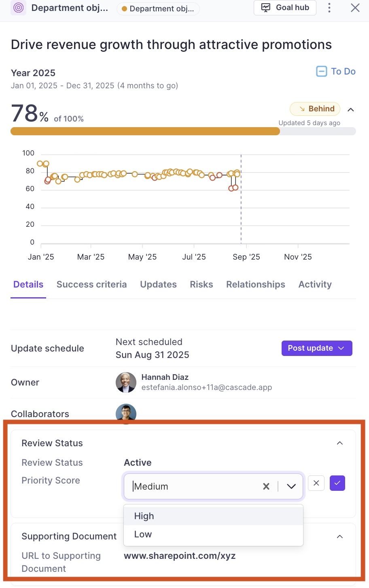The image size is (369, 588).
Task: Click Hannah Diaz's owner avatar
Action: [x=126, y=382]
